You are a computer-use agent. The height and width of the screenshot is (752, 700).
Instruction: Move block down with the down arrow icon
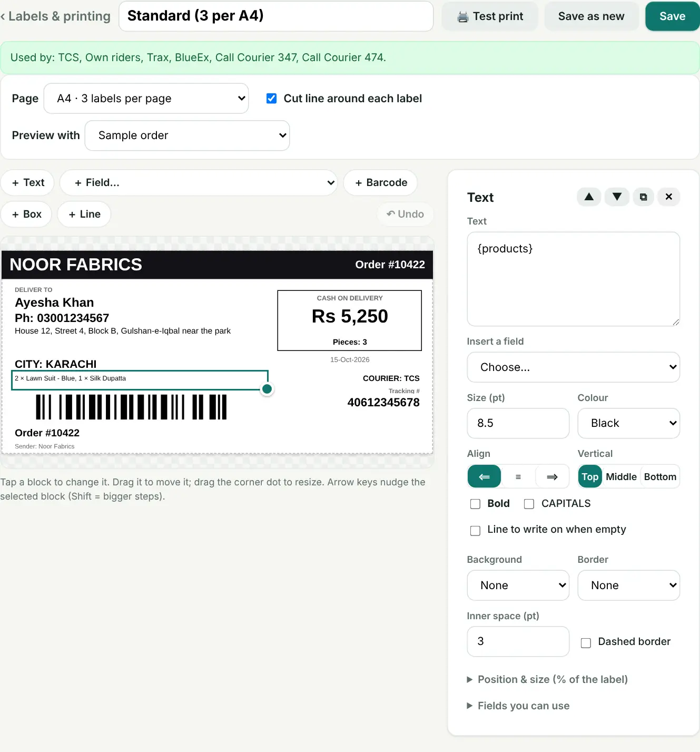[x=617, y=197]
